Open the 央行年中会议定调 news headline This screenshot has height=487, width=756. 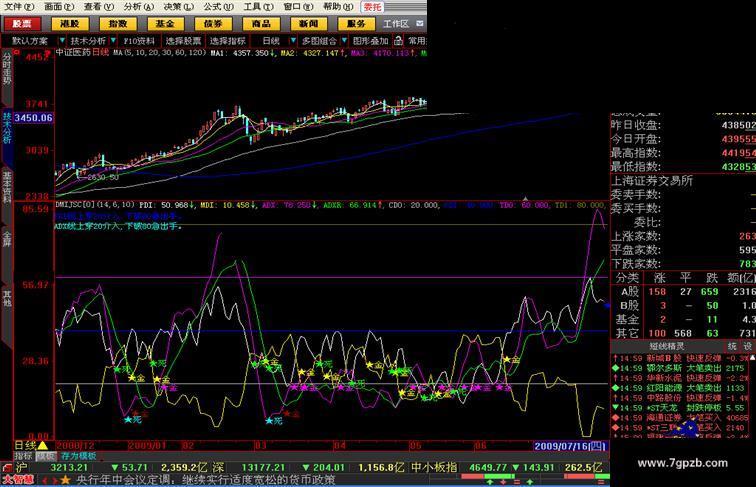point(205,480)
